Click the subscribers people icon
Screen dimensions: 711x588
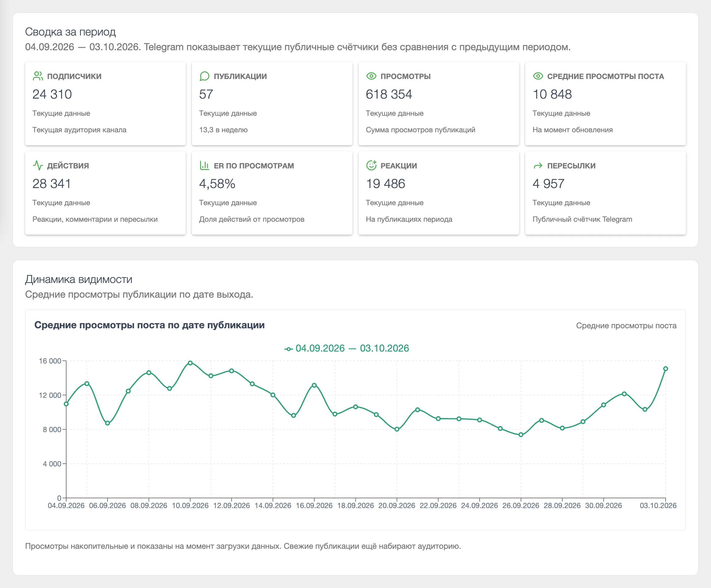(38, 76)
